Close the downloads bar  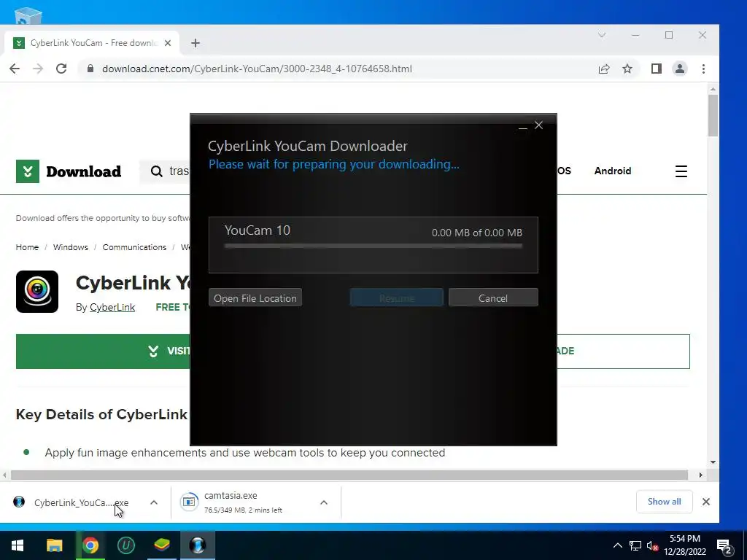(x=706, y=502)
